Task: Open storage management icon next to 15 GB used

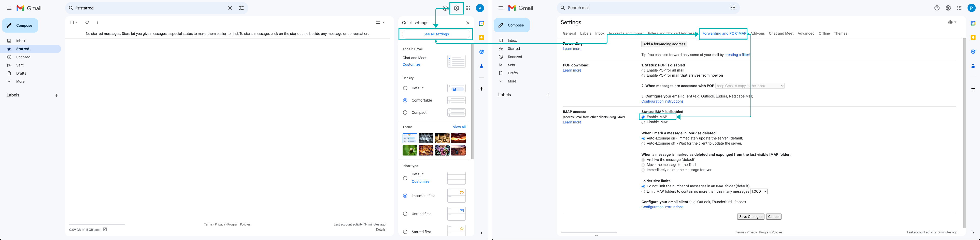Action: point(105,229)
